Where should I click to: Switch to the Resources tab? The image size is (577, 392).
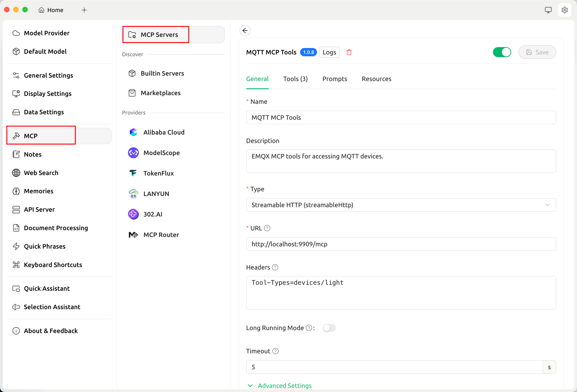pyautogui.click(x=376, y=79)
